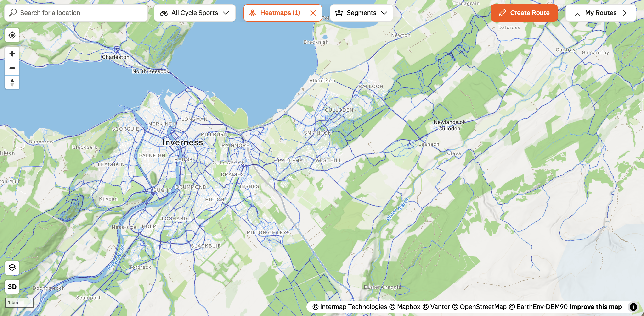644x316 pixels.
Task: Click the pencil icon on Create Route
Action: (x=503, y=13)
